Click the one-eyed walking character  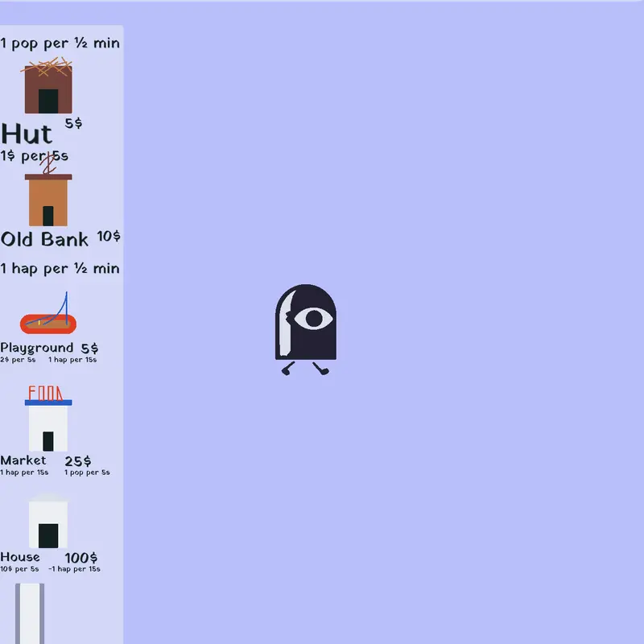[306, 329]
